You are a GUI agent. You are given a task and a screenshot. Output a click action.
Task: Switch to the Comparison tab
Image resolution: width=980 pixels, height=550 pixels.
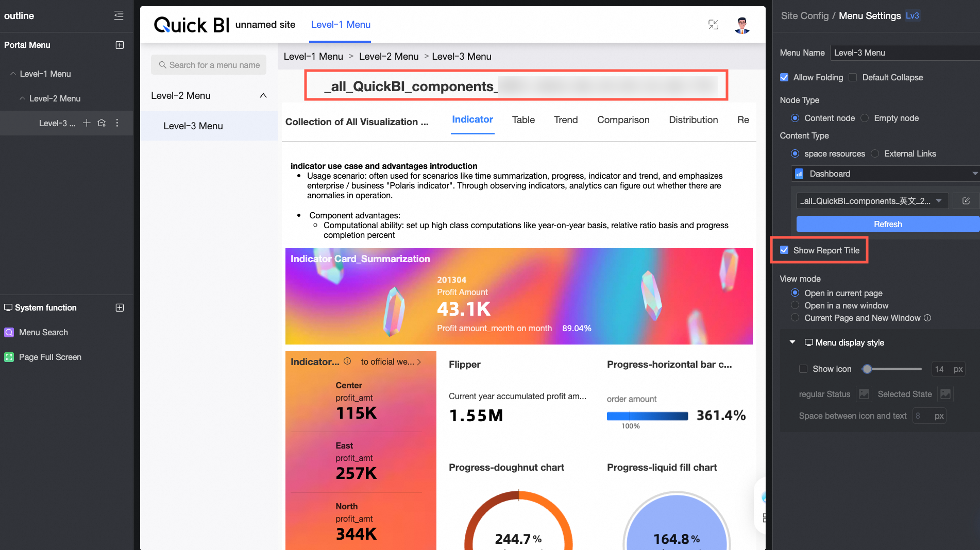623,120
